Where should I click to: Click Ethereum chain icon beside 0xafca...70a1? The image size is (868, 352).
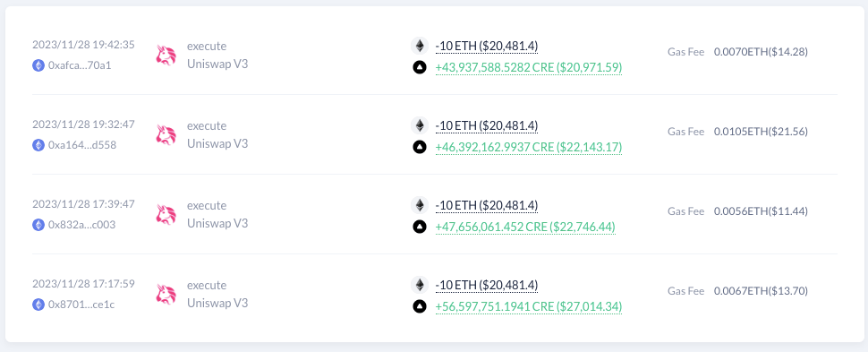click(38, 64)
